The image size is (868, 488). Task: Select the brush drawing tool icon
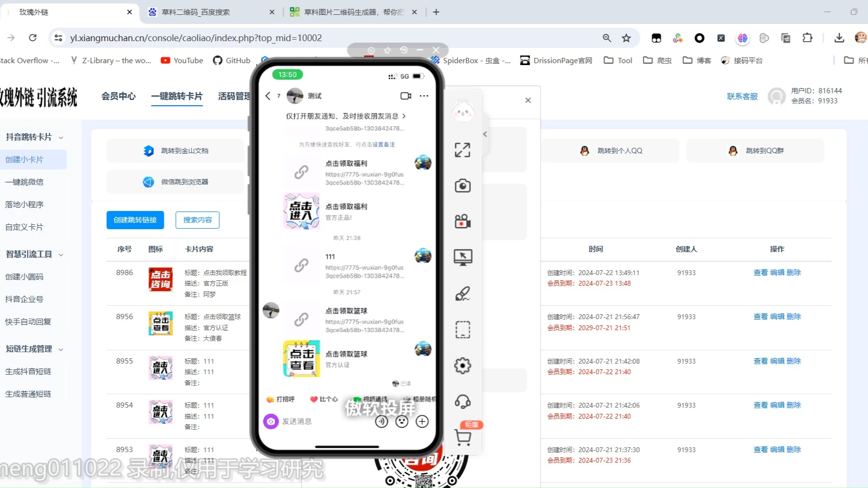[x=462, y=294]
